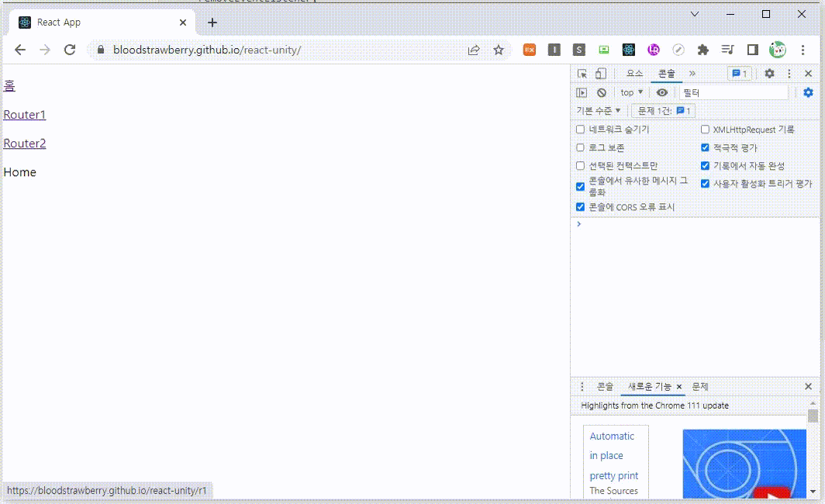
Task: Click the Router2 link
Action: [x=25, y=143]
